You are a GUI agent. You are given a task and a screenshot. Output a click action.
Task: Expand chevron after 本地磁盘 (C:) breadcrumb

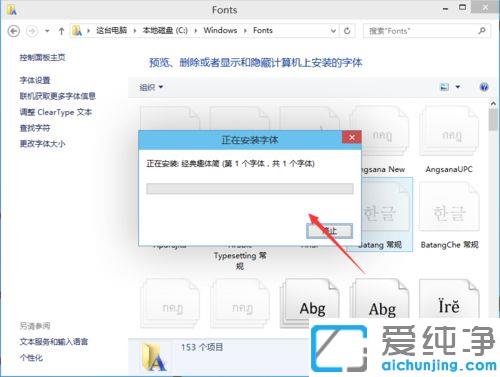[x=196, y=31]
